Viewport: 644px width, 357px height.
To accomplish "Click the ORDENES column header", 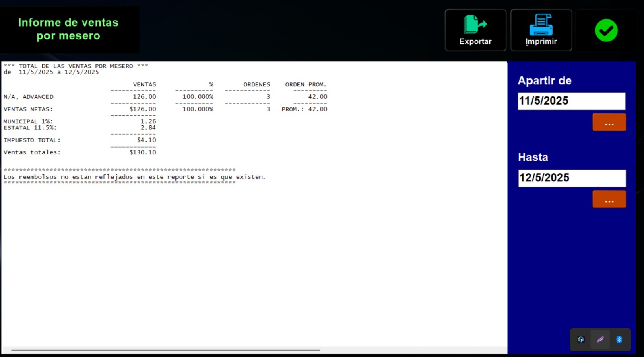I will [x=256, y=84].
